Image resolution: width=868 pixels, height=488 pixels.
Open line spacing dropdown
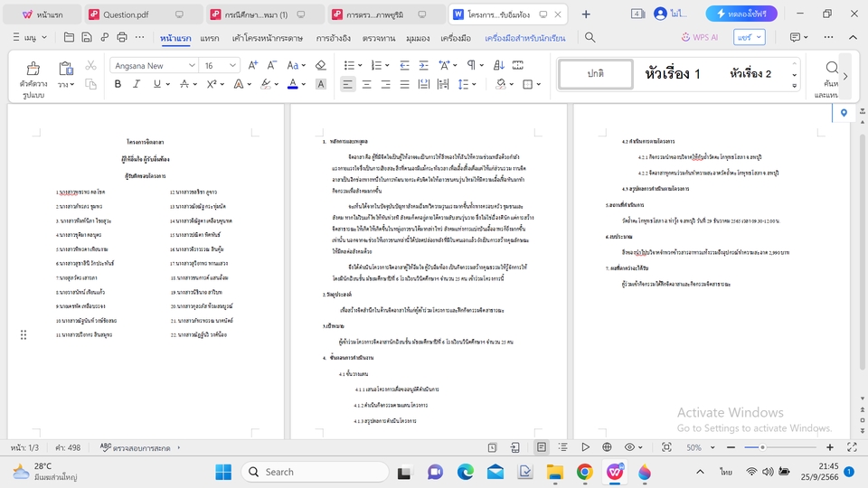tap(475, 84)
